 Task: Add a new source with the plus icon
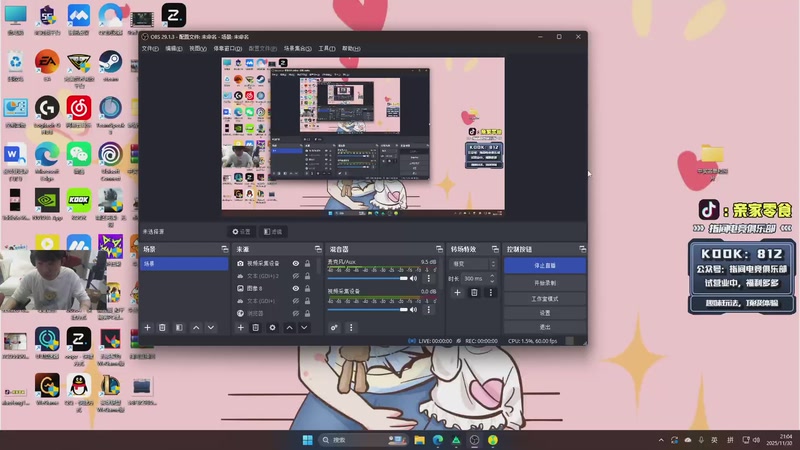[241, 328]
